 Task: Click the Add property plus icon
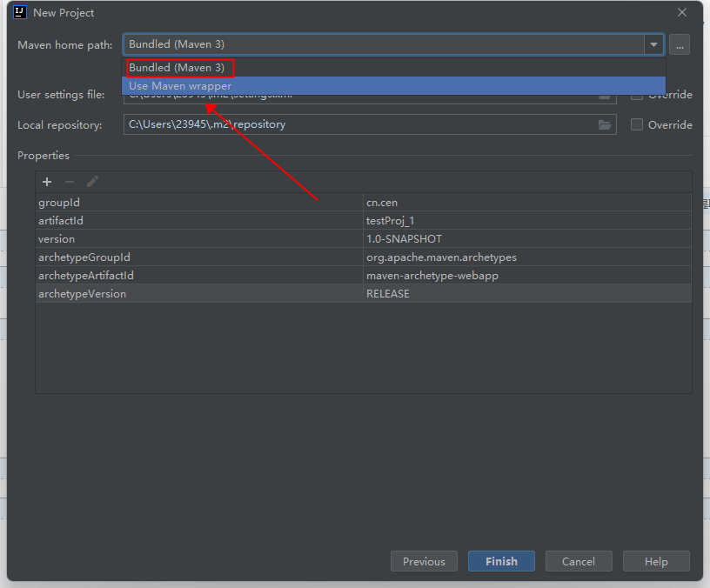(x=47, y=182)
